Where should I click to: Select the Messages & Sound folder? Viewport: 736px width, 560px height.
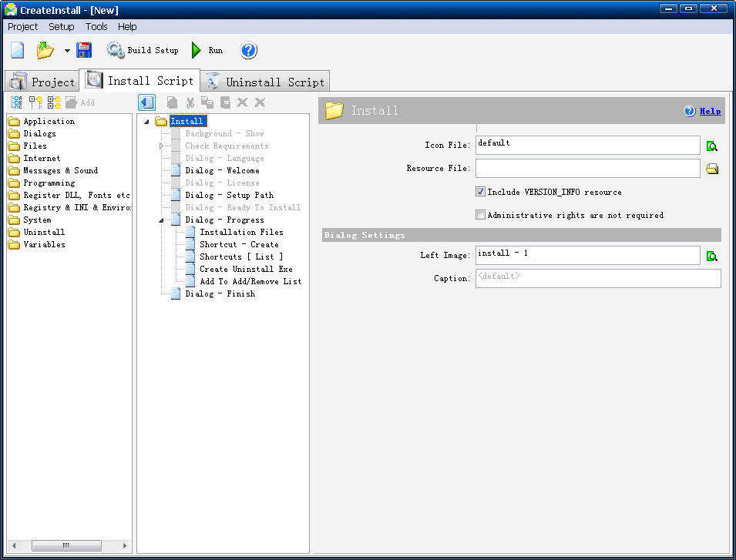click(x=53, y=170)
